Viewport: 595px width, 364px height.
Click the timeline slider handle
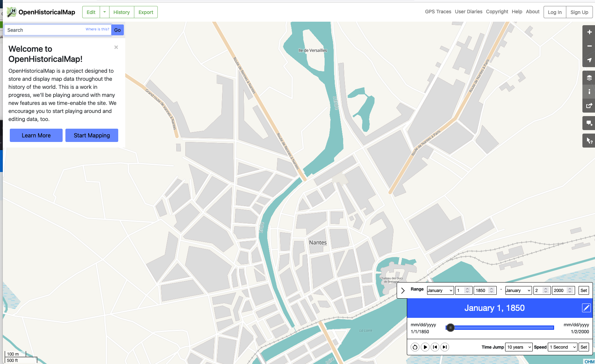[x=450, y=328]
